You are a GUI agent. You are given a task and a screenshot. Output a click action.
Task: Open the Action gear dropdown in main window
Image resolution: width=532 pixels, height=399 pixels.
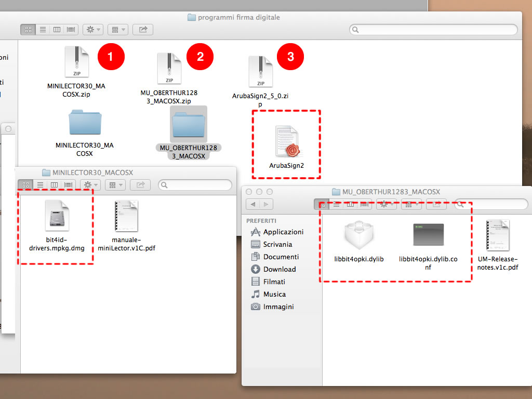point(92,30)
